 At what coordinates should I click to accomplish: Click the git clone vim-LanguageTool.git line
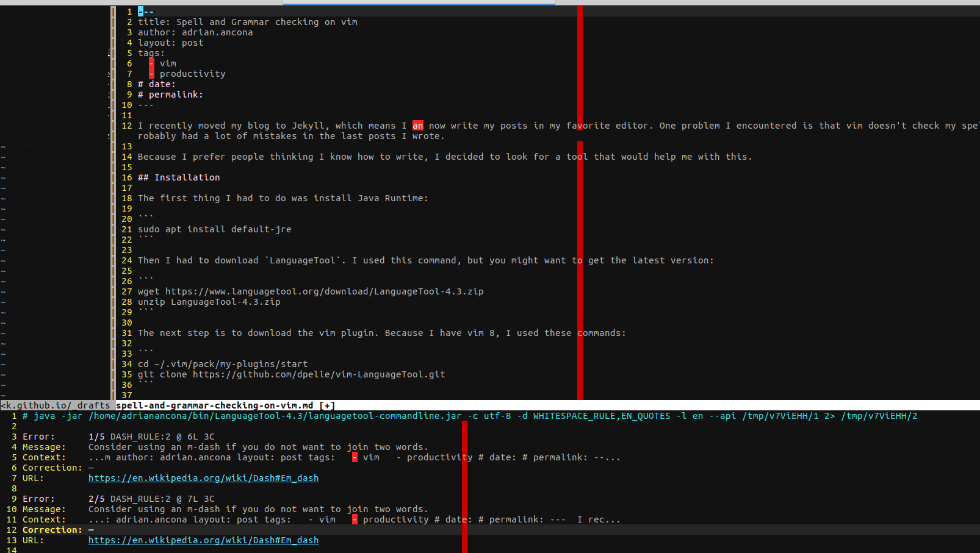(x=292, y=374)
